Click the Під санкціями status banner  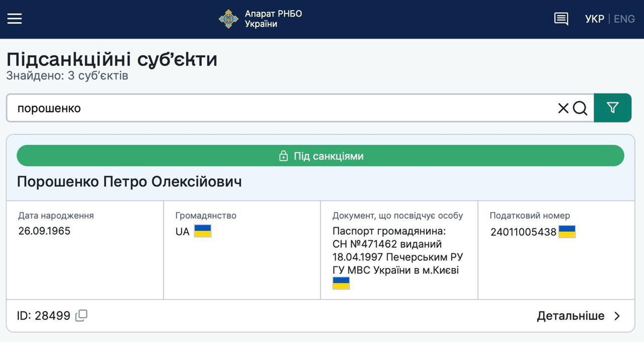[x=320, y=156]
